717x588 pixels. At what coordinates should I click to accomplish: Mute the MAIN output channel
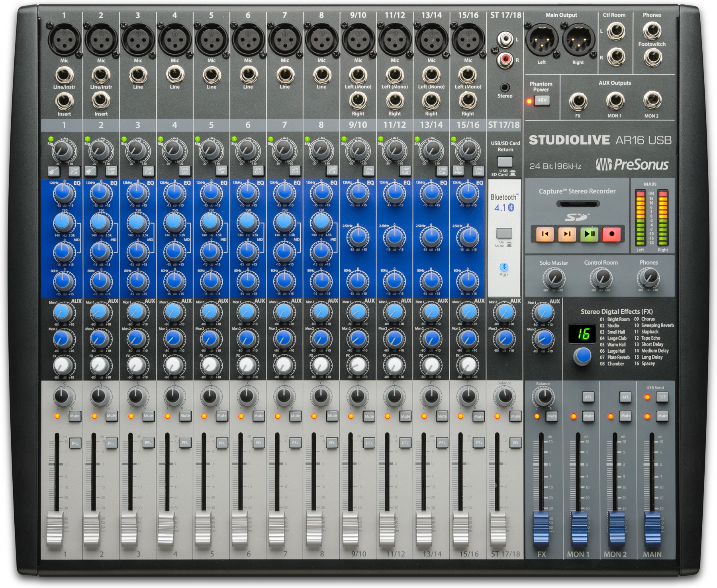pyautogui.click(x=662, y=416)
